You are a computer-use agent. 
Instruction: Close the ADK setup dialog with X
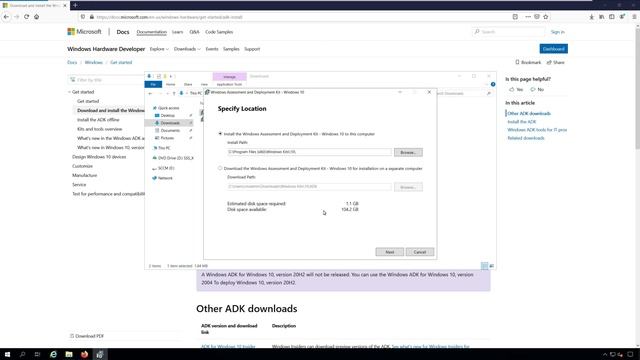[429, 92]
